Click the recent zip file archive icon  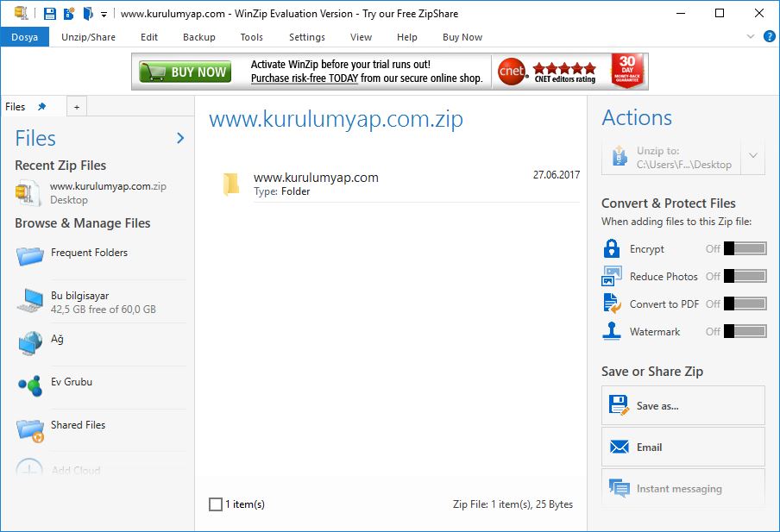[x=27, y=193]
